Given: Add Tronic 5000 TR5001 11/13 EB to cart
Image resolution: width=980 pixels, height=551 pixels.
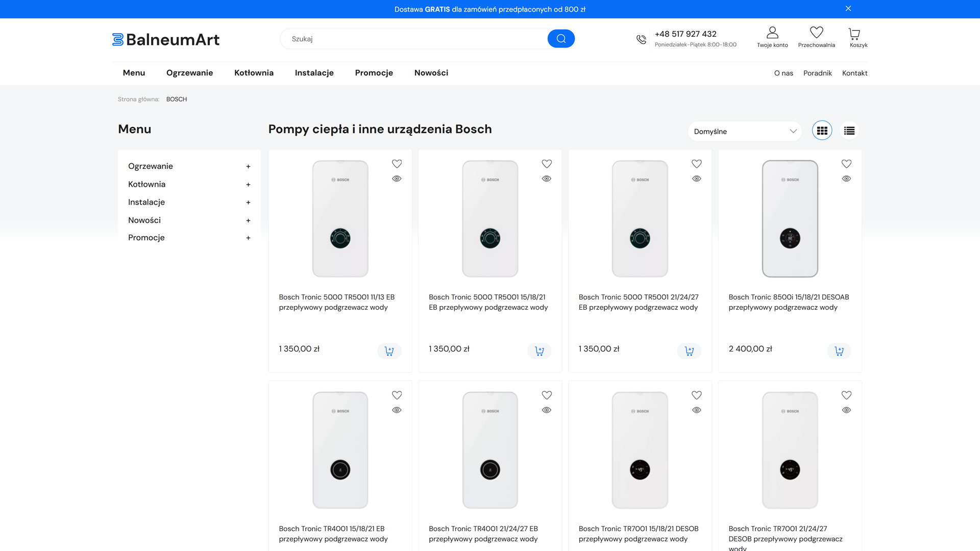Looking at the screenshot, I should [x=389, y=351].
